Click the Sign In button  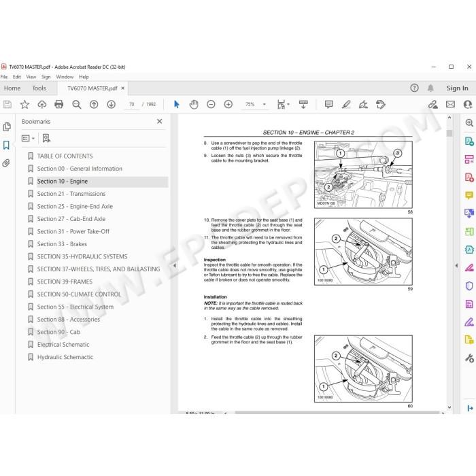[457, 88]
